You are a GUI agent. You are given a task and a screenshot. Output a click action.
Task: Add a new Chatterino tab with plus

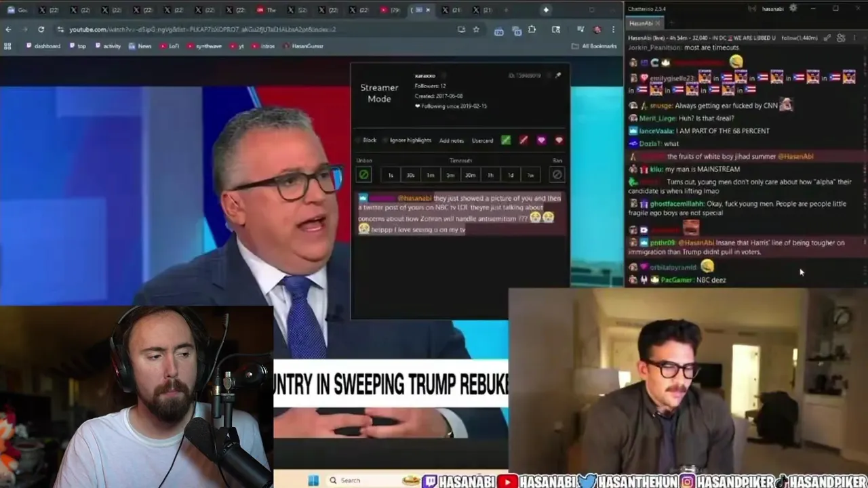point(671,23)
